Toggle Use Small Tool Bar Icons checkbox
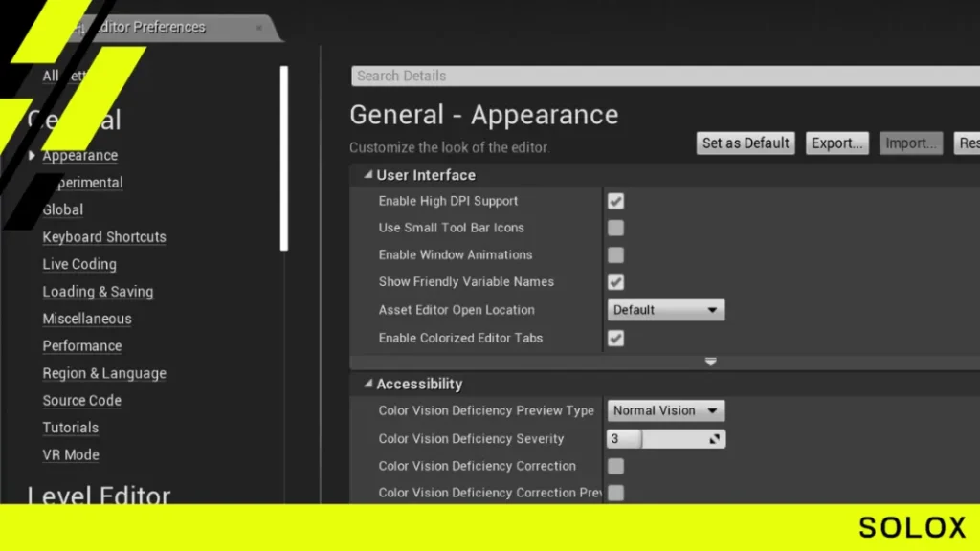 pyautogui.click(x=615, y=228)
